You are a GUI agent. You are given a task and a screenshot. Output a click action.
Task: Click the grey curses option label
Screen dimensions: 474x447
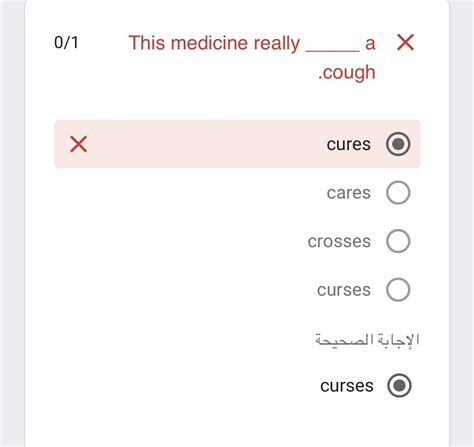pyautogui.click(x=344, y=290)
